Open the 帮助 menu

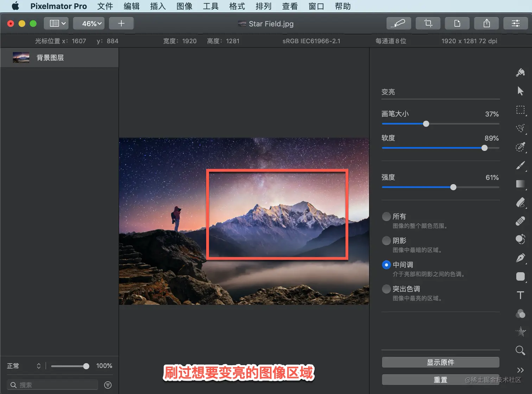[x=343, y=6]
